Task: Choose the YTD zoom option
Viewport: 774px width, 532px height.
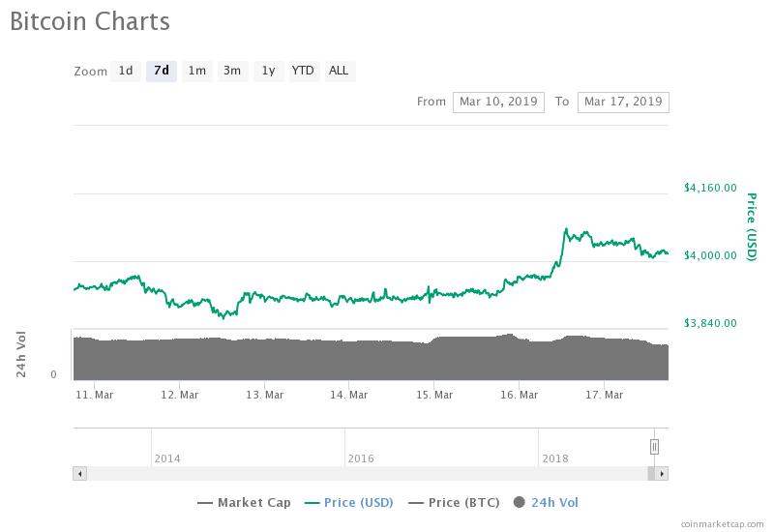Action: pos(303,71)
